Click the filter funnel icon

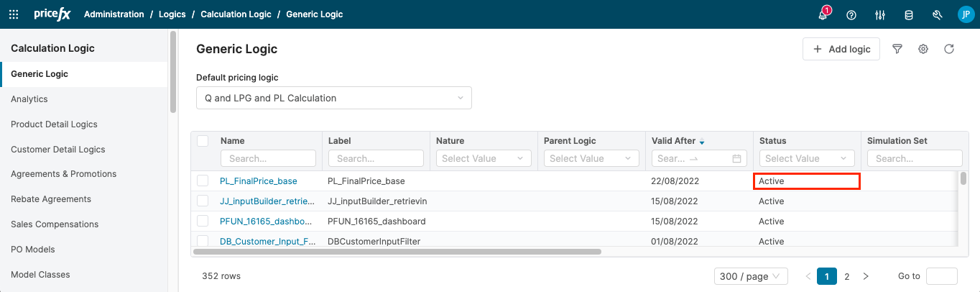(897, 49)
